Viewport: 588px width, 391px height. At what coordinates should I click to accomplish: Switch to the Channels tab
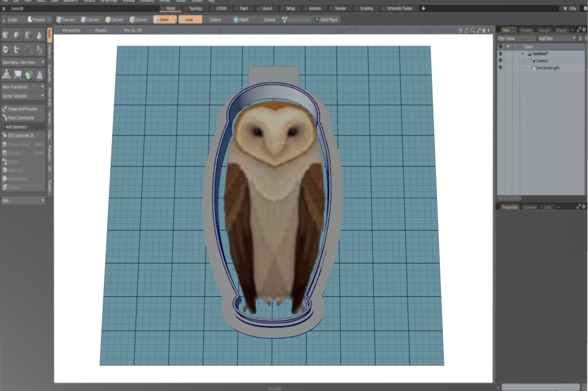pos(529,207)
